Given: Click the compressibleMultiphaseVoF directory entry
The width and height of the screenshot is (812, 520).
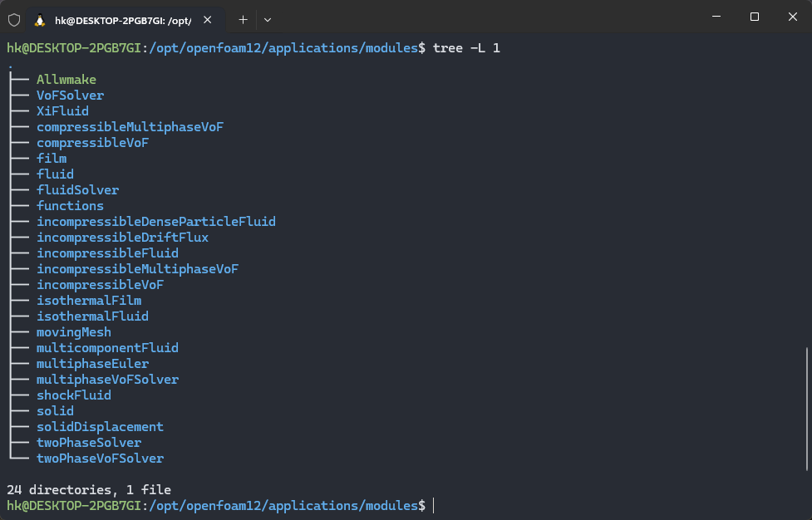Looking at the screenshot, I should 130,127.
